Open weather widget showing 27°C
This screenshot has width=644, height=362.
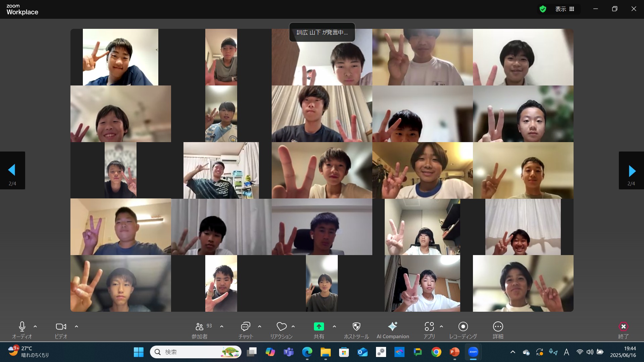click(29, 352)
